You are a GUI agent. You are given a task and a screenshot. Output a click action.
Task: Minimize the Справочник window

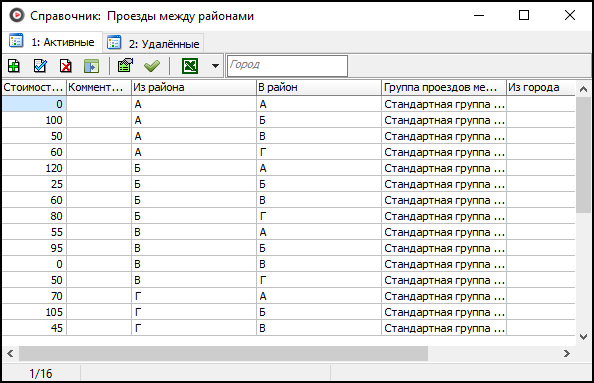479,15
